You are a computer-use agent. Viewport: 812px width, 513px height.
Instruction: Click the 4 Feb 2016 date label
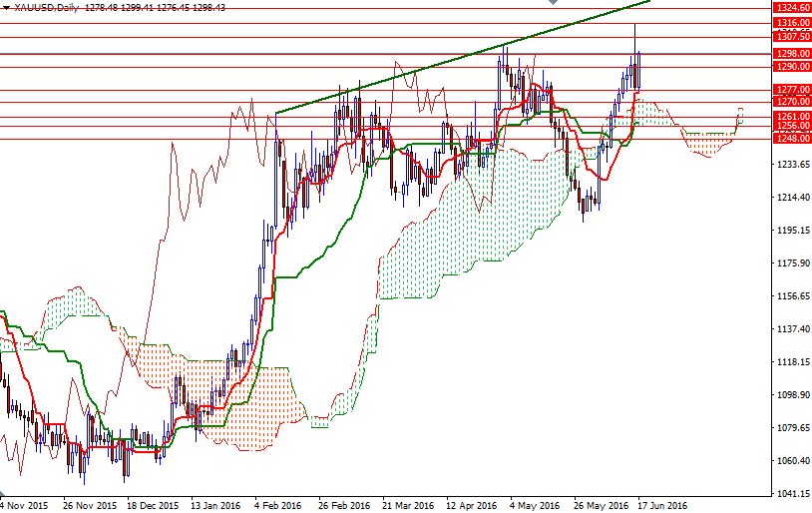pyautogui.click(x=276, y=505)
